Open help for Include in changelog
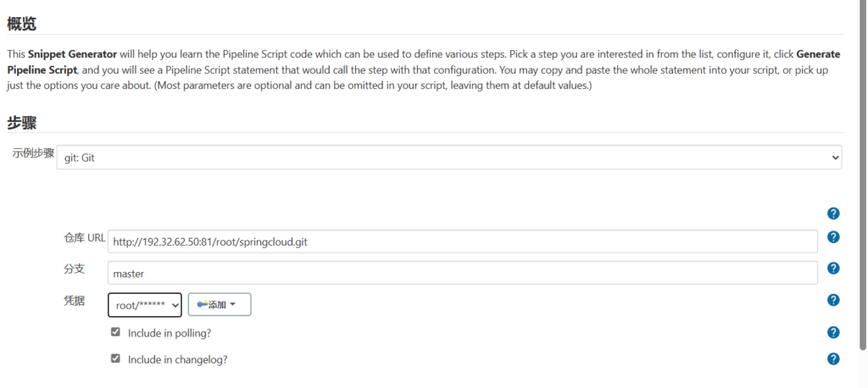 pos(833,358)
